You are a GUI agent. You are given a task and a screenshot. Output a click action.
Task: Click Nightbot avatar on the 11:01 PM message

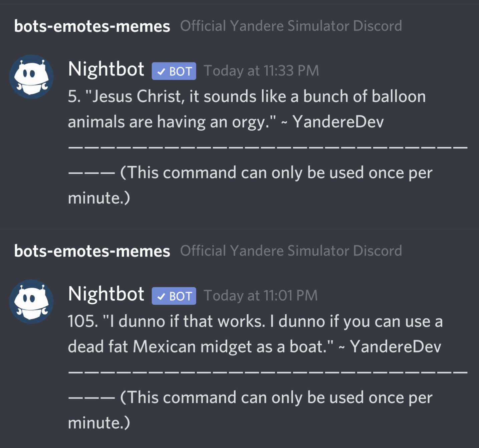coord(31,302)
